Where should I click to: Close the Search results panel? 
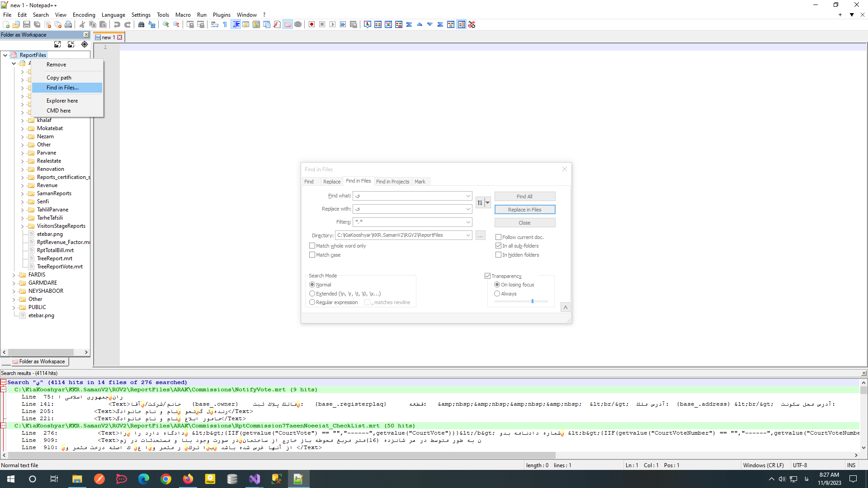coord(864,373)
